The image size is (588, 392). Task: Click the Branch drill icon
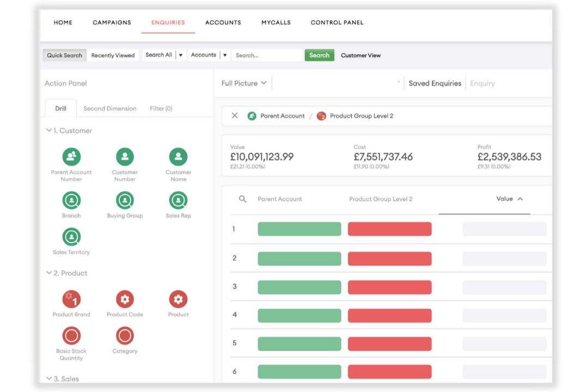pyautogui.click(x=71, y=201)
